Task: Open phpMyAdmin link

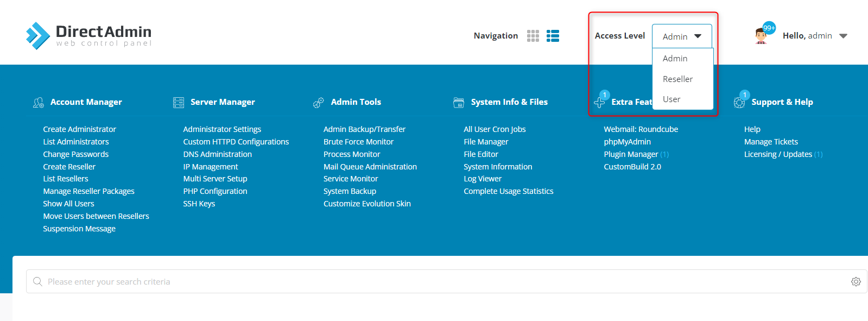Action: pyautogui.click(x=628, y=142)
